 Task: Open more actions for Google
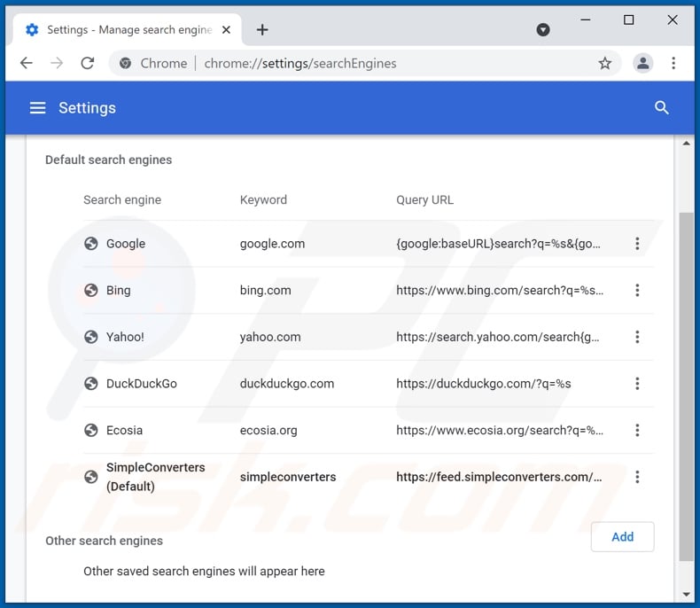(x=637, y=244)
